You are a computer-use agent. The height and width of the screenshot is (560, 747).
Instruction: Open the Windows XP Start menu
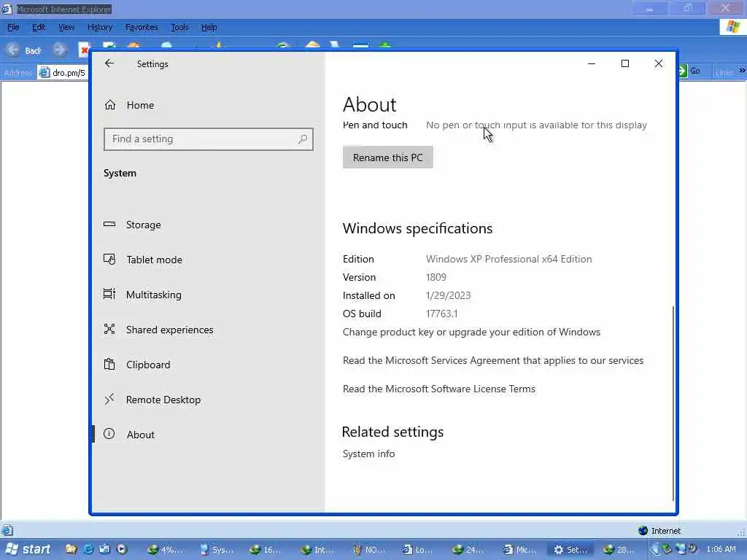27,549
